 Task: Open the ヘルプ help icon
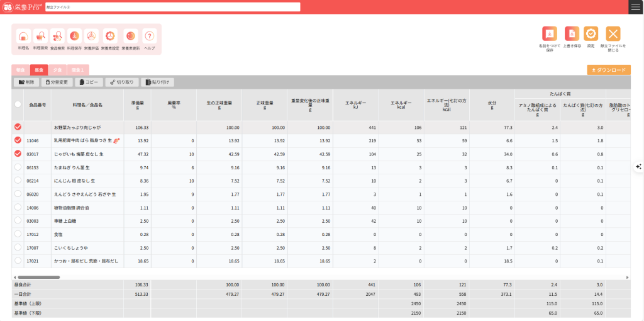(150, 37)
